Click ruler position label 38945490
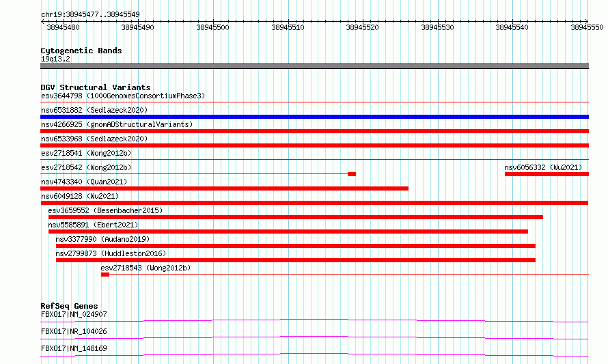This screenshot has height=364, width=608. tap(137, 27)
